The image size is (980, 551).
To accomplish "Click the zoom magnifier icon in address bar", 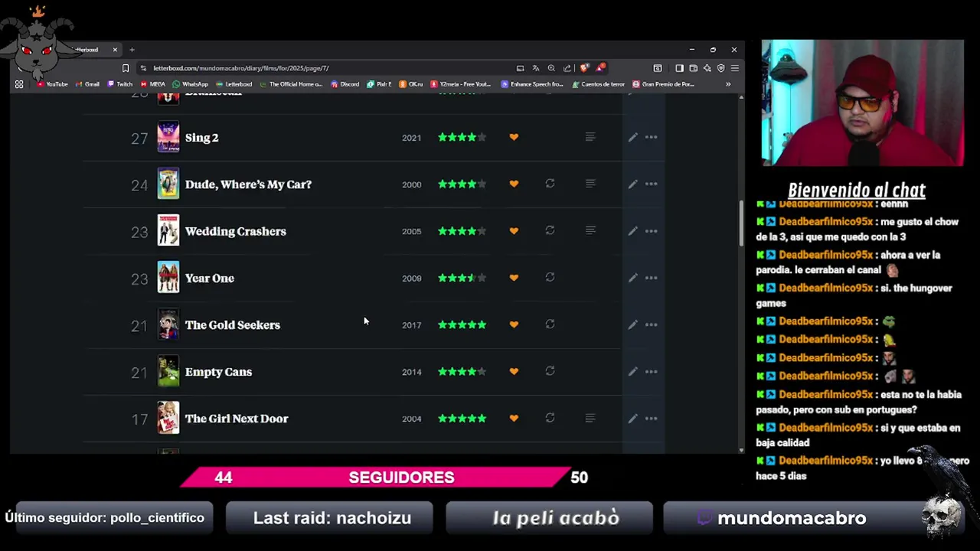I will pyautogui.click(x=551, y=68).
